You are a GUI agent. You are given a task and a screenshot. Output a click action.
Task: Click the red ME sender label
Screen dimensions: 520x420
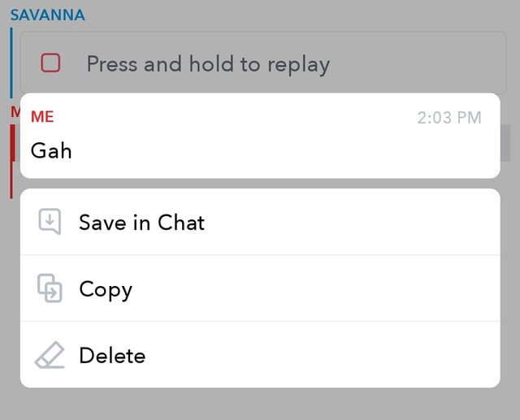(x=42, y=117)
